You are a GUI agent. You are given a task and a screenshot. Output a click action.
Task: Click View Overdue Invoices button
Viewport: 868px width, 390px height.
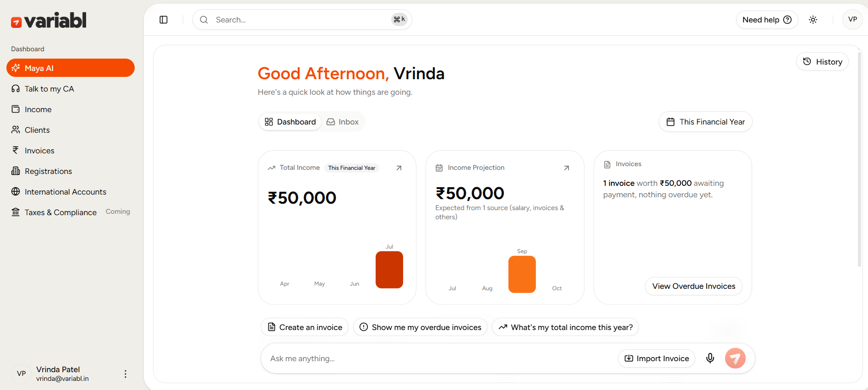click(x=693, y=286)
